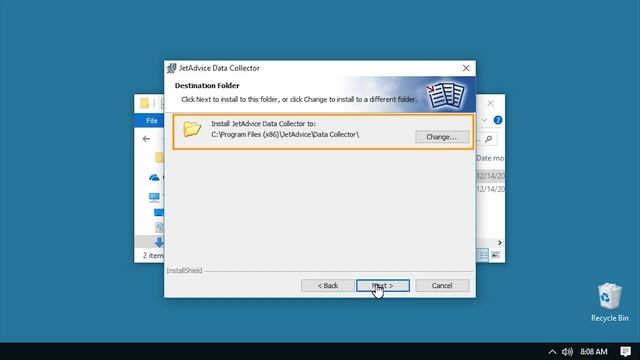Viewport: 640px width, 360px height.
Task: Click Explorer title bar folder icon
Action: tap(144, 103)
